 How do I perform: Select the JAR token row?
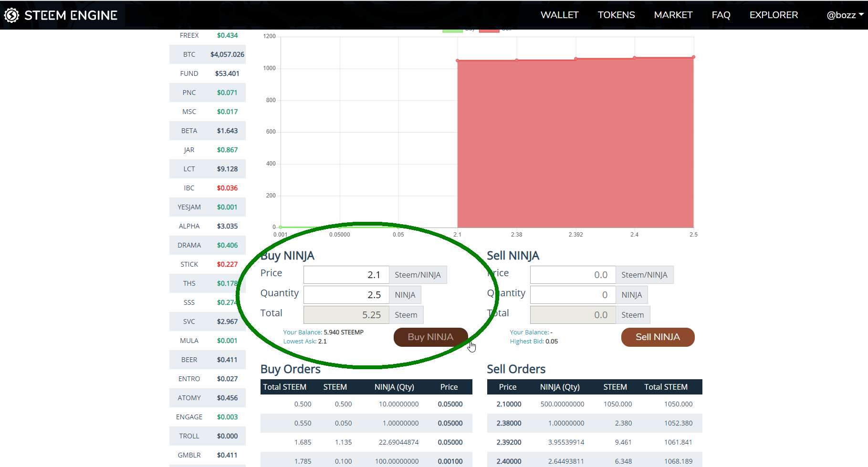208,150
